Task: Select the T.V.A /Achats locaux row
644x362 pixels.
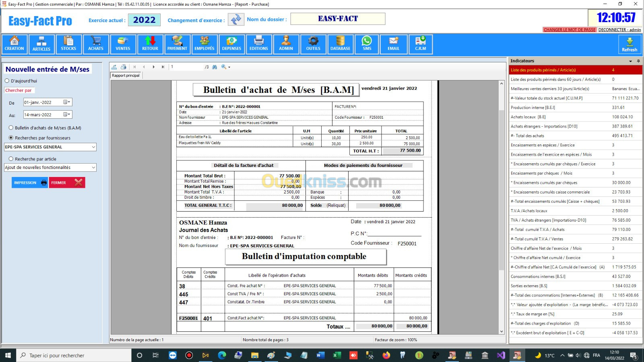Action: tap(576, 211)
